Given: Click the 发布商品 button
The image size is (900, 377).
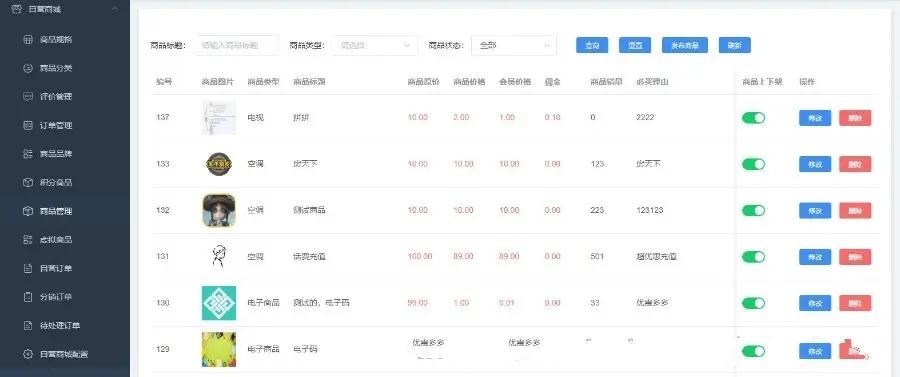Looking at the screenshot, I should coord(685,45).
